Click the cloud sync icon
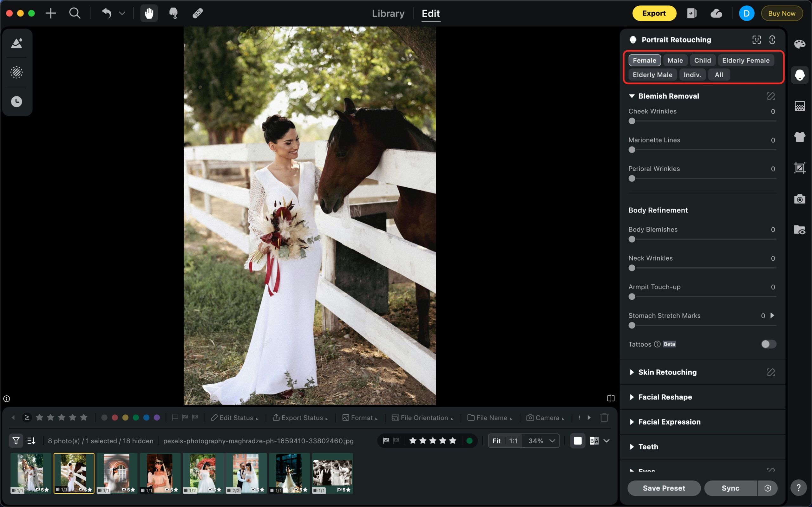 pyautogui.click(x=716, y=13)
